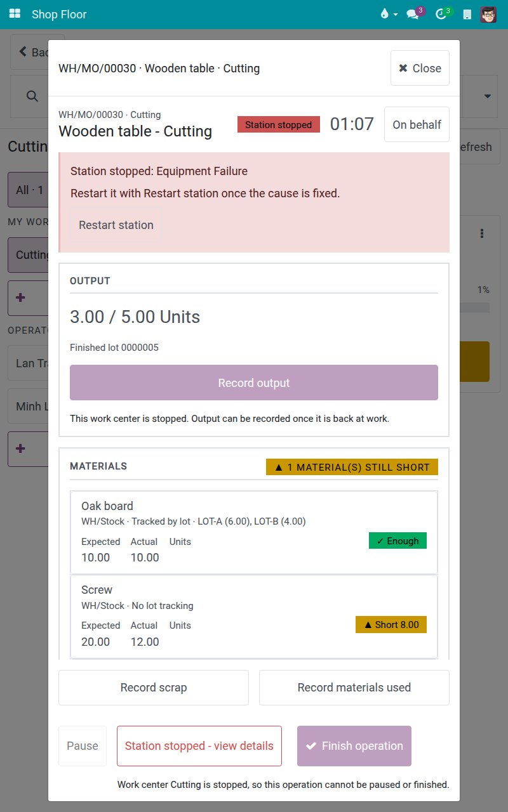Click the search magnifier icon

(32, 96)
